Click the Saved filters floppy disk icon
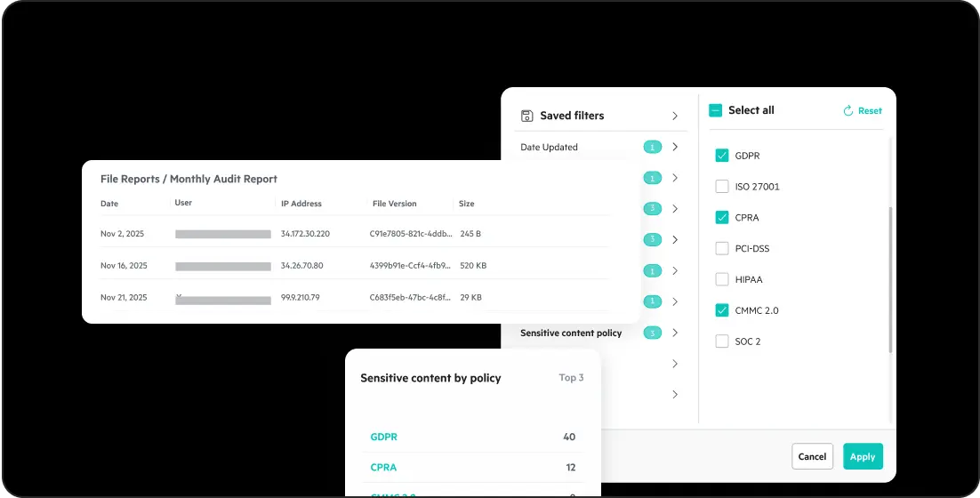 [x=526, y=116]
